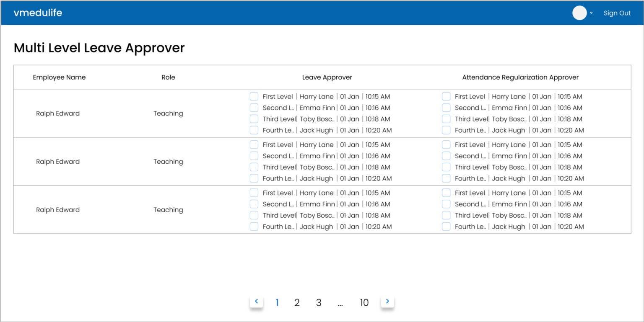The height and width of the screenshot is (322, 644).
Task: Open page 3 of results
Action: pyautogui.click(x=319, y=302)
